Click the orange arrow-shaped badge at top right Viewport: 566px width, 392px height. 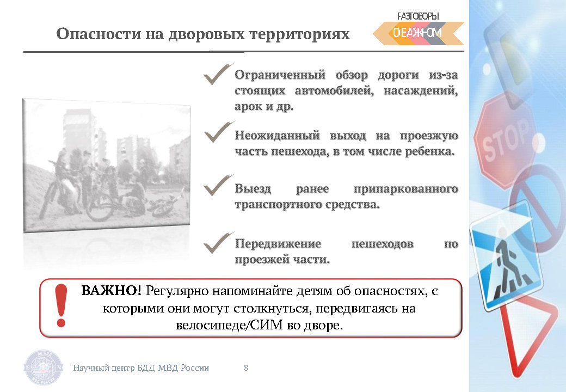418,33
